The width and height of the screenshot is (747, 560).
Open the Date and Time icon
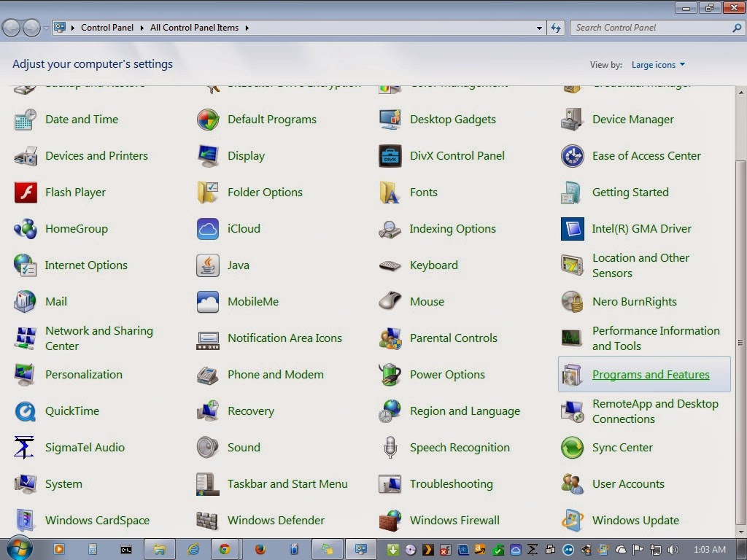point(26,120)
